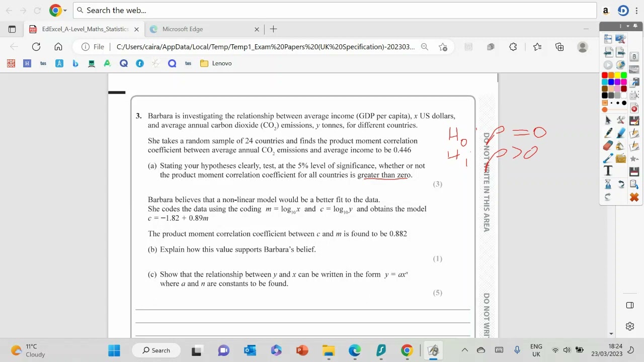Image resolution: width=644 pixels, height=362 pixels.
Task: Close the Microsoft Edge tab
Action: (x=257, y=29)
